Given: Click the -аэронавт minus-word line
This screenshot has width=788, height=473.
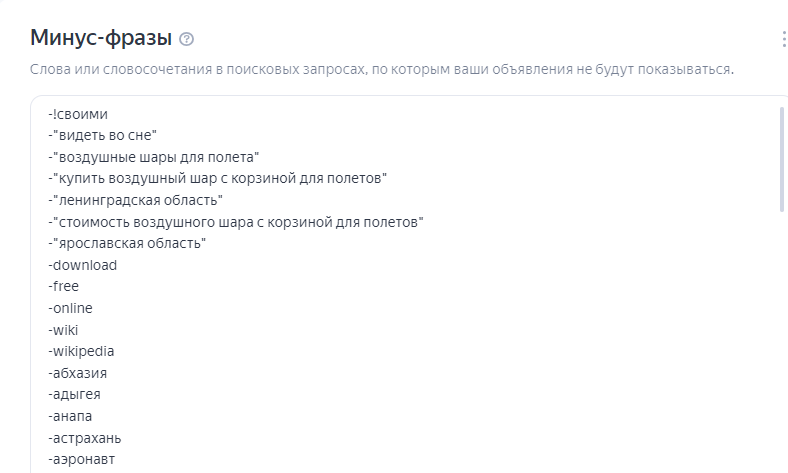Looking at the screenshot, I should click(81, 460).
